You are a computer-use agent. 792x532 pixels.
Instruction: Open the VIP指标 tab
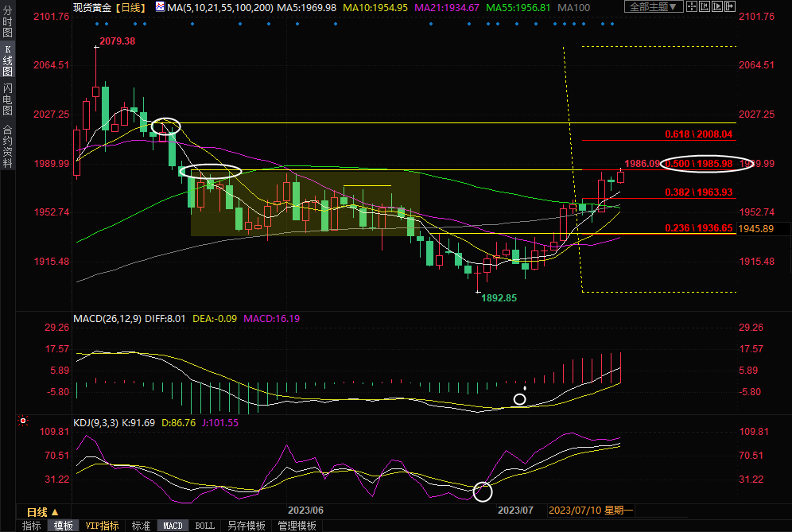(102, 526)
